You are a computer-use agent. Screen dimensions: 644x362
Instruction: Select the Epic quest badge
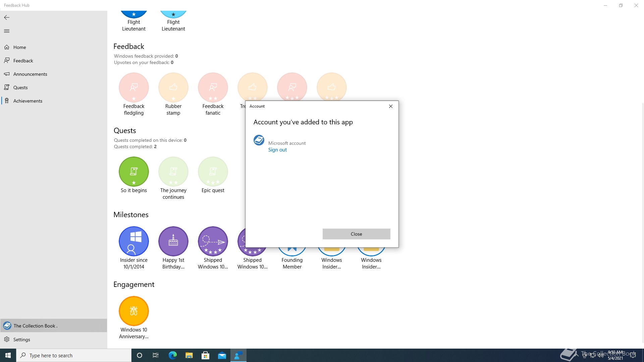point(213,172)
